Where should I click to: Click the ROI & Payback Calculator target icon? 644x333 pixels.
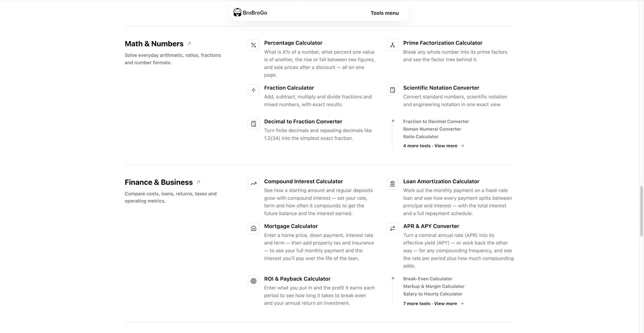pyautogui.click(x=254, y=281)
